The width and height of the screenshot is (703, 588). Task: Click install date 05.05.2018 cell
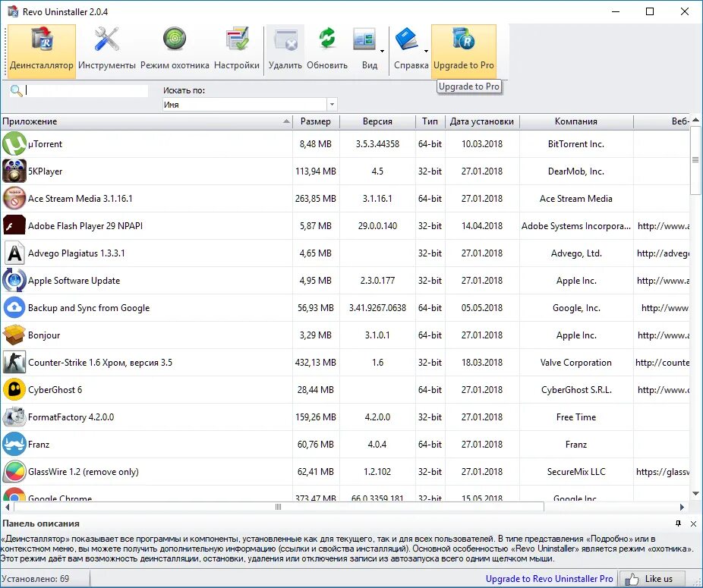pyautogui.click(x=482, y=308)
